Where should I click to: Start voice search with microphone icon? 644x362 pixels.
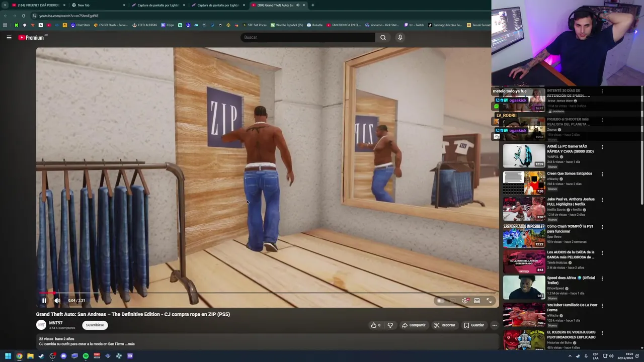[x=400, y=37]
